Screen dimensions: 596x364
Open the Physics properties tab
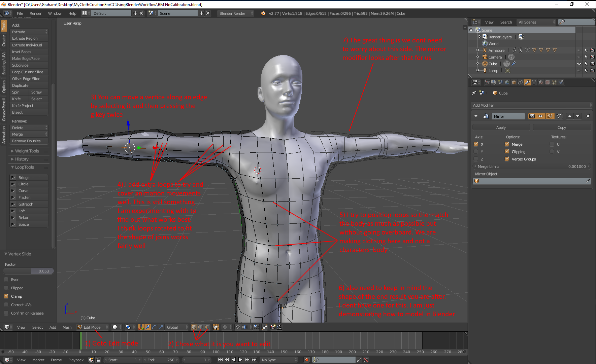tap(561, 82)
